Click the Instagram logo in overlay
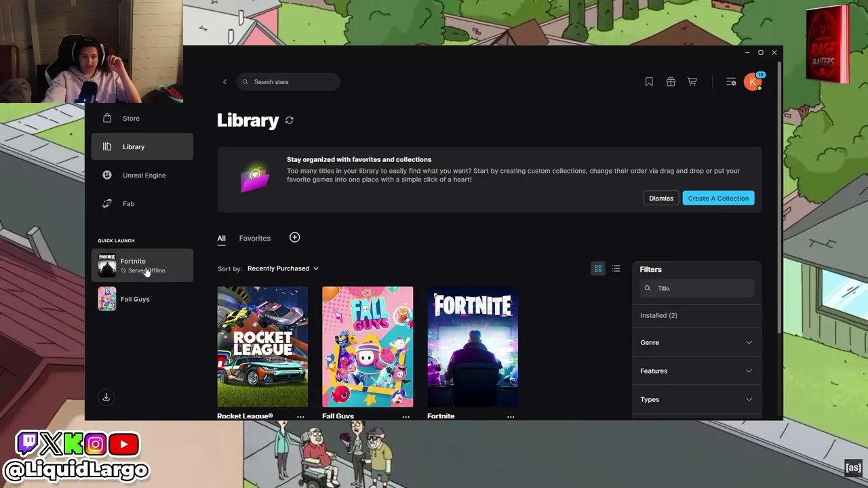The height and width of the screenshot is (488, 868). 96,445
